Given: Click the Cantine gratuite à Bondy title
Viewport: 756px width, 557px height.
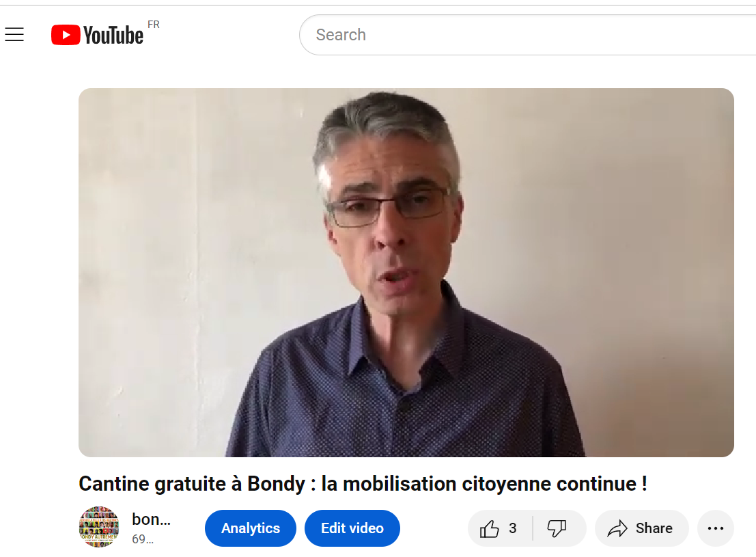Looking at the screenshot, I should (363, 484).
